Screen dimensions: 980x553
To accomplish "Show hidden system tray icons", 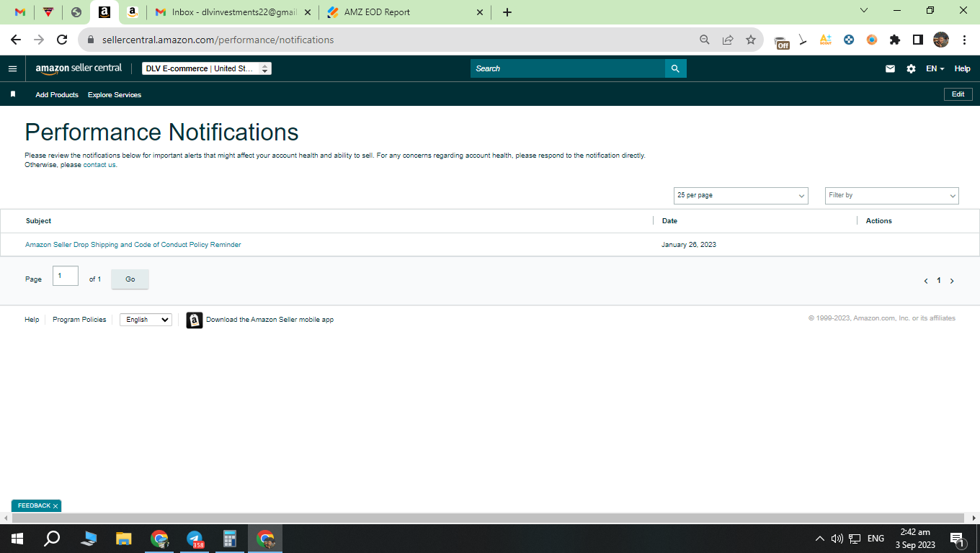I will [819, 539].
